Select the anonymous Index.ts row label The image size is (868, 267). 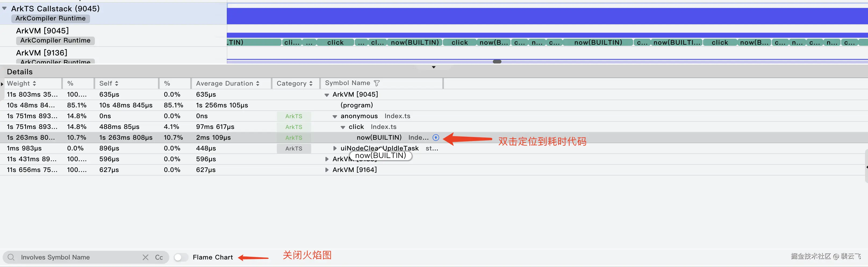(x=375, y=116)
